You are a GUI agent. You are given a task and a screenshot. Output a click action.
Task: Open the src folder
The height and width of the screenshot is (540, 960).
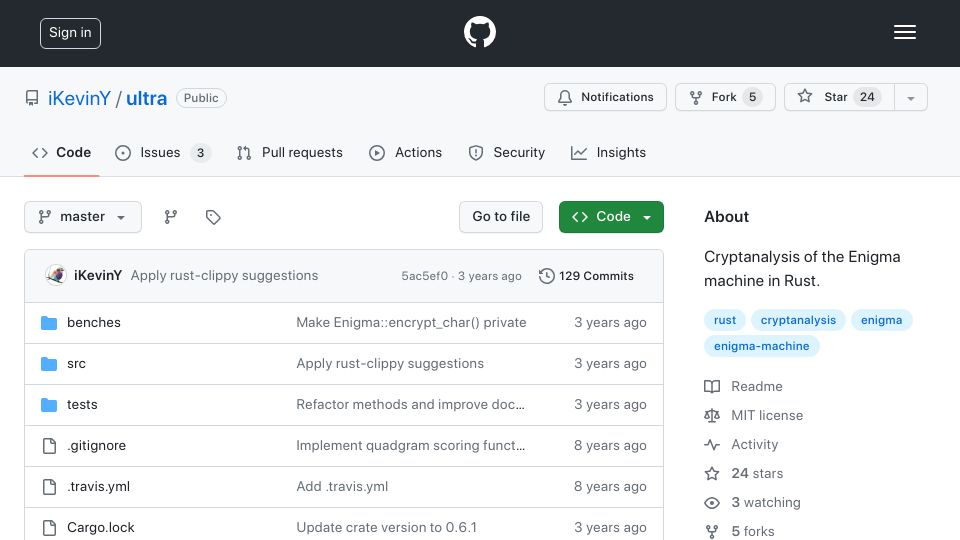76,364
